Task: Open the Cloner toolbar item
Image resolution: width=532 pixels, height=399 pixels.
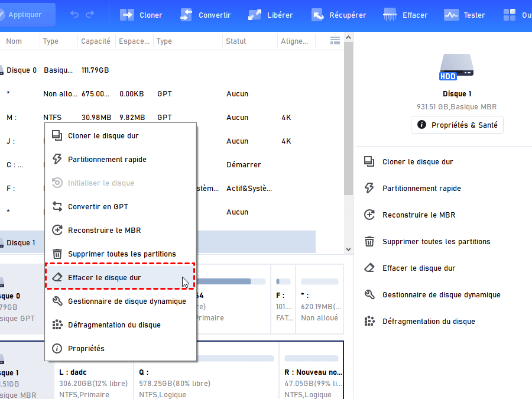Action: 141,15
